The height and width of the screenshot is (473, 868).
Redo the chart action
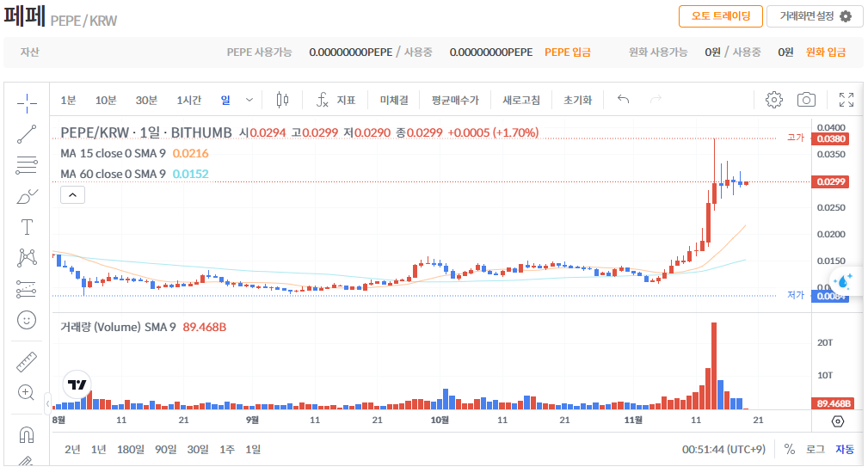656,100
